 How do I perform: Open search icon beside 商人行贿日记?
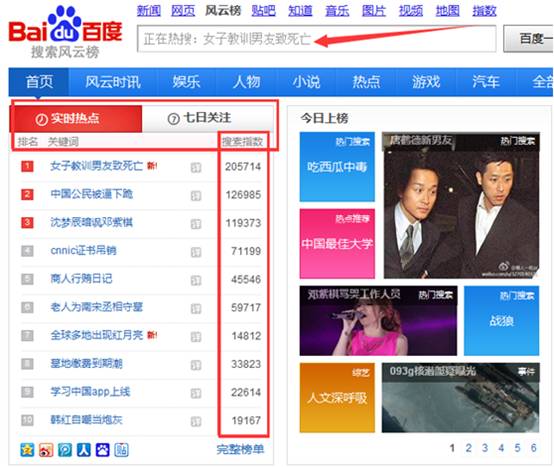[196, 280]
